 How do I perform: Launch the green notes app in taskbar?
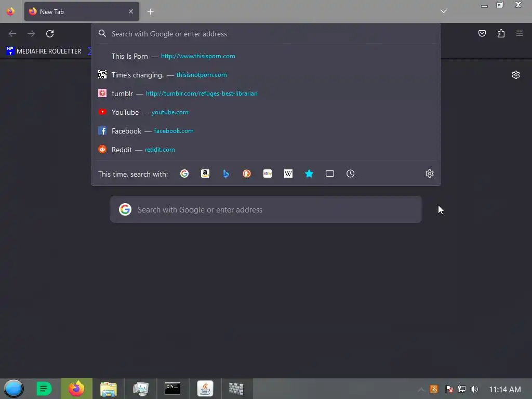[x=44, y=389]
